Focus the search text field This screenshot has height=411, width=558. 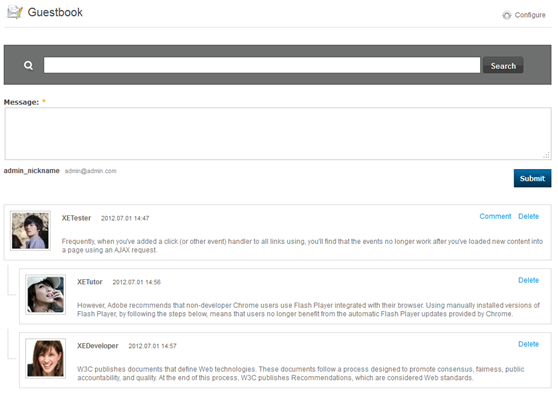[262, 65]
